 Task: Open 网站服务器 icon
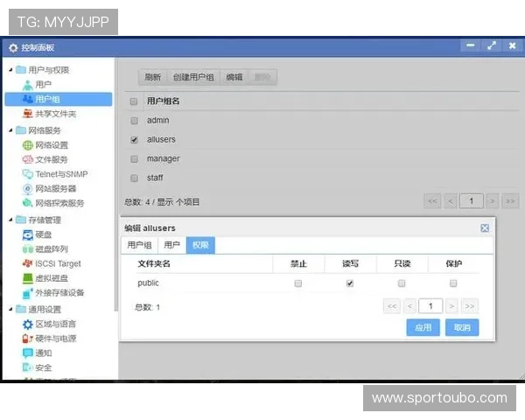coord(27,189)
